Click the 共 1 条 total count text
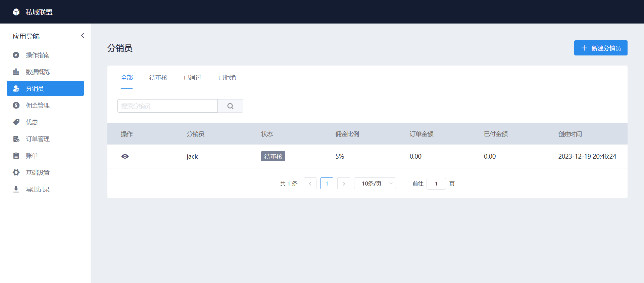The image size is (644, 283). 289,184
